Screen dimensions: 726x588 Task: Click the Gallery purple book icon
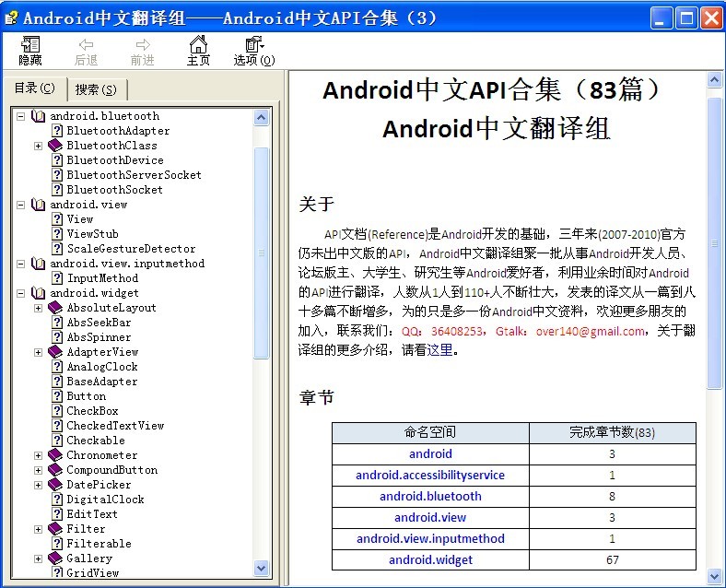coord(55,559)
